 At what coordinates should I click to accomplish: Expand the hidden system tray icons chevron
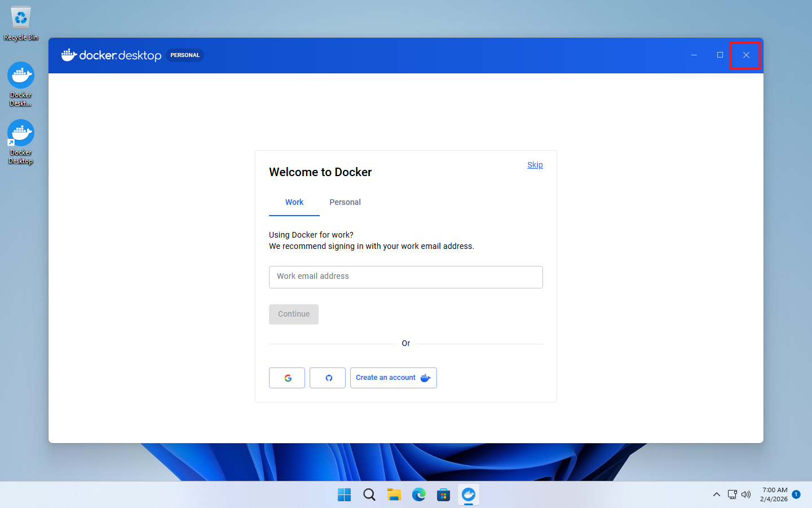point(717,494)
